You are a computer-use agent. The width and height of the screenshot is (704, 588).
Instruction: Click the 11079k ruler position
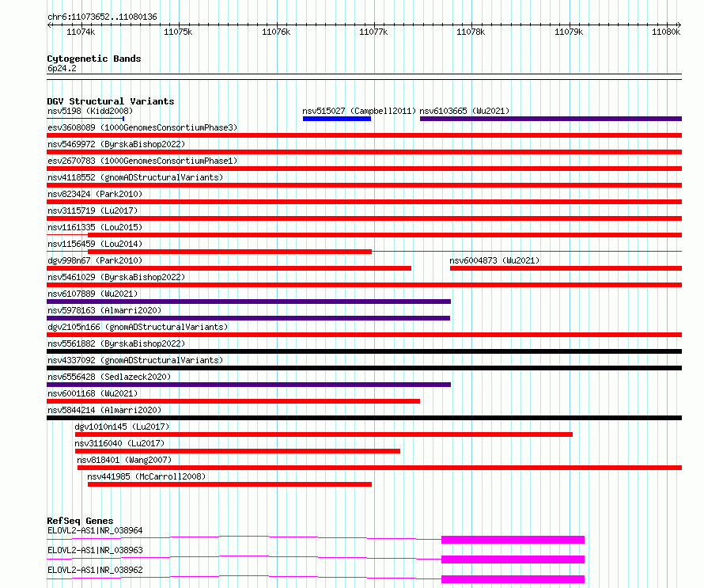(x=569, y=32)
